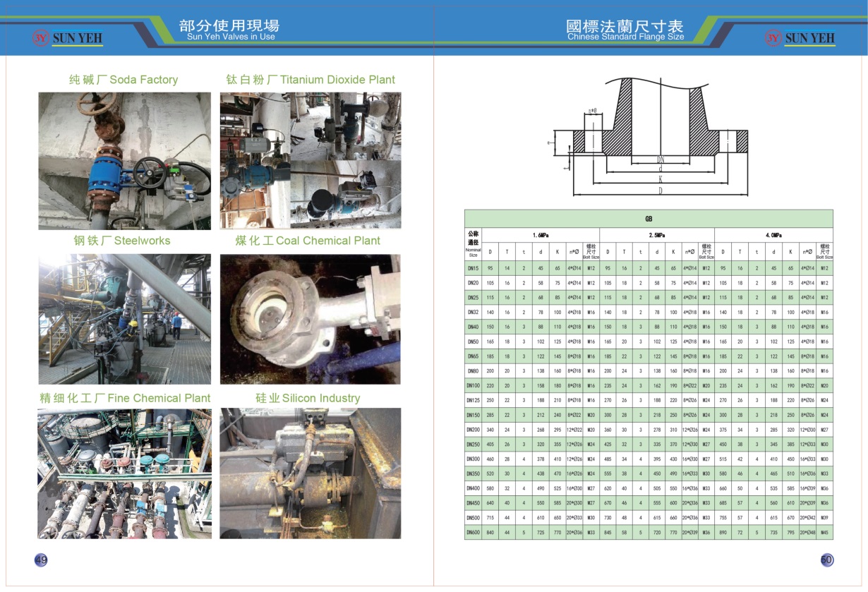Click the DN100 row label
868x592 pixels.
point(473,386)
